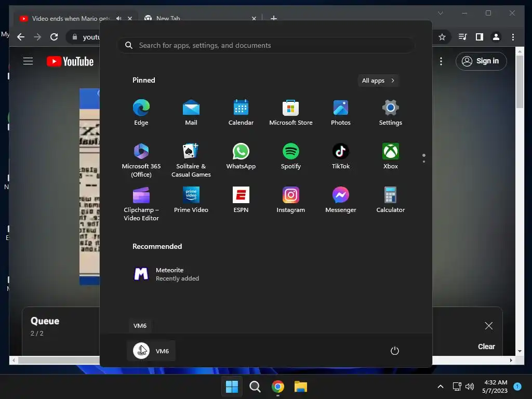Screen dimensions: 532x399
Task: Clear the YouTube queue
Action: click(486, 347)
